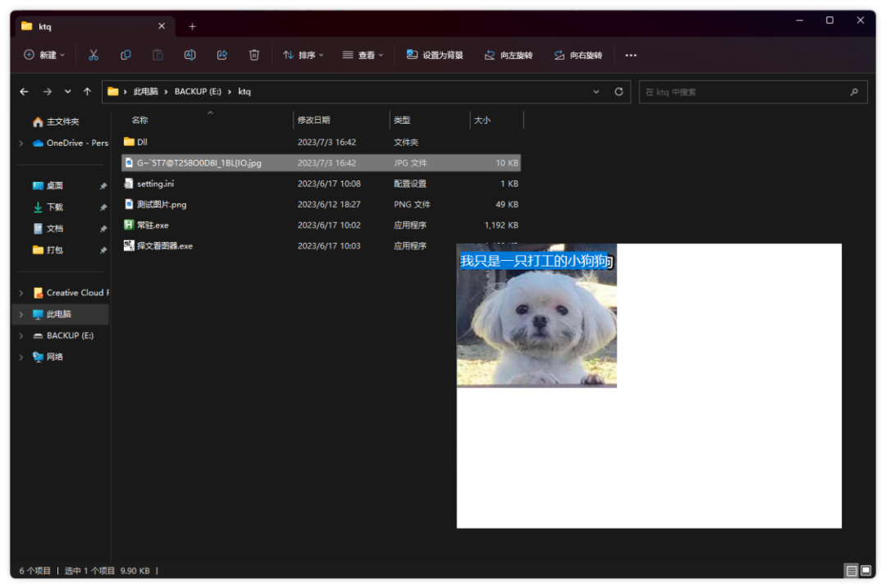Close the ktq tab

click(162, 26)
